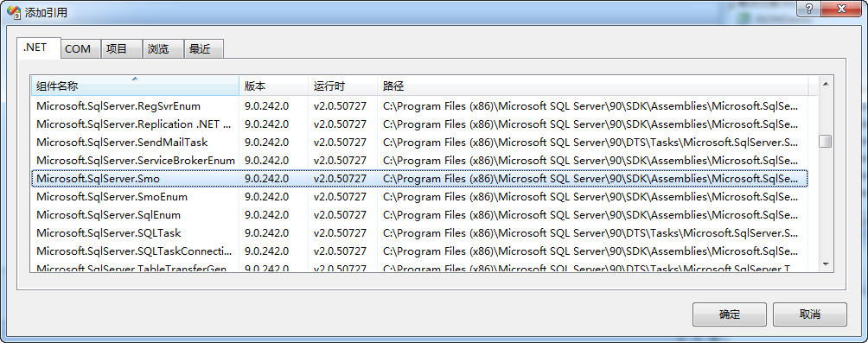Click the path of SQLTask row
The width and height of the screenshot is (868, 343).
590,233
